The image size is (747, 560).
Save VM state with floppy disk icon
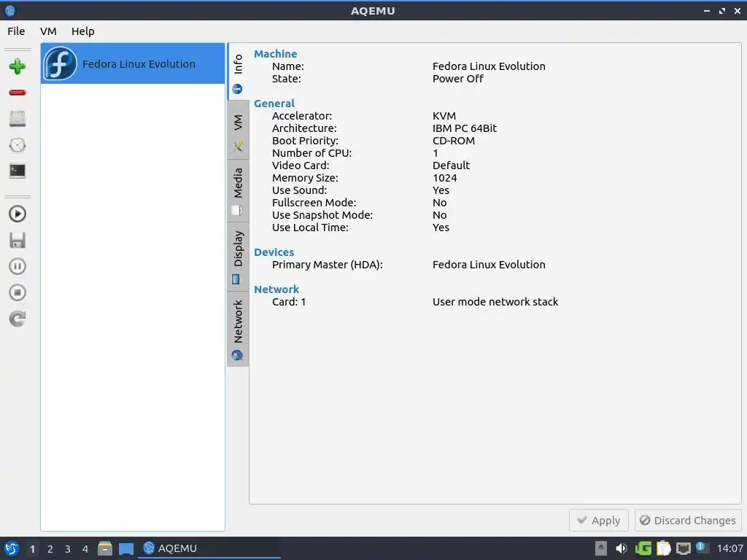pyautogui.click(x=18, y=240)
